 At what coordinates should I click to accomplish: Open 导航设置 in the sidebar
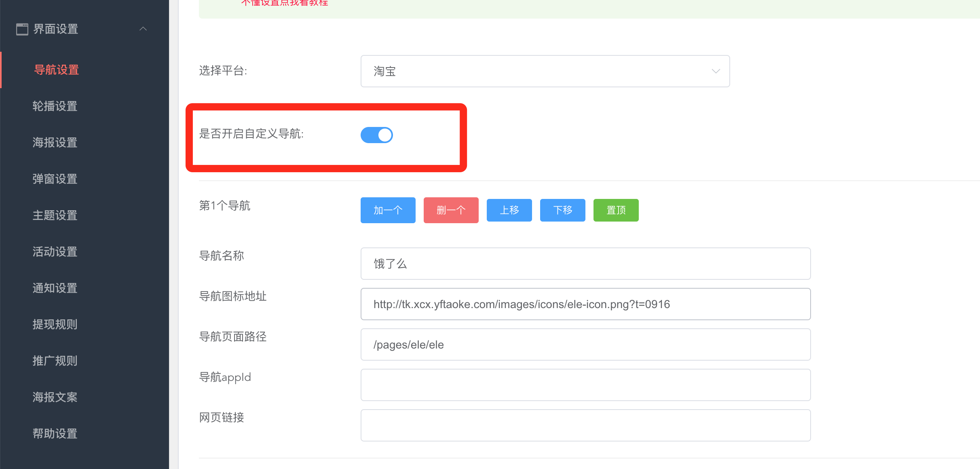(56, 70)
